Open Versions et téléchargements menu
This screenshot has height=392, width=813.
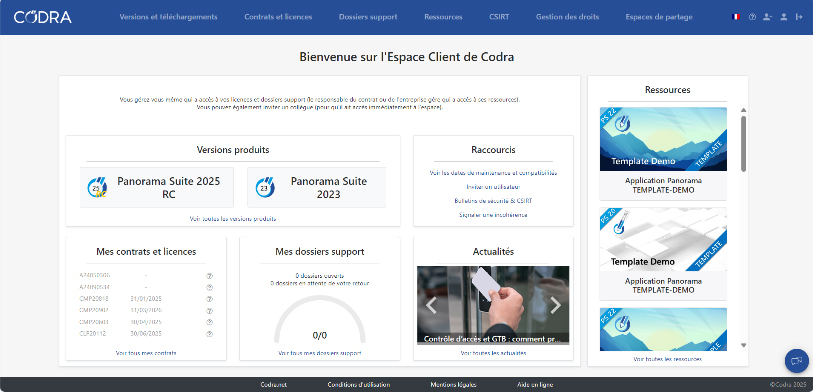click(169, 17)
